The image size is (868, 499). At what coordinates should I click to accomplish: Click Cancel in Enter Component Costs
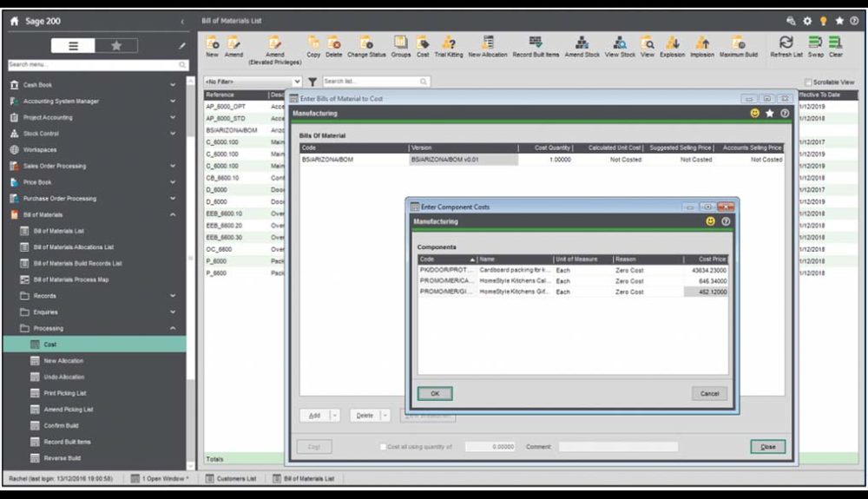point(709,393)
